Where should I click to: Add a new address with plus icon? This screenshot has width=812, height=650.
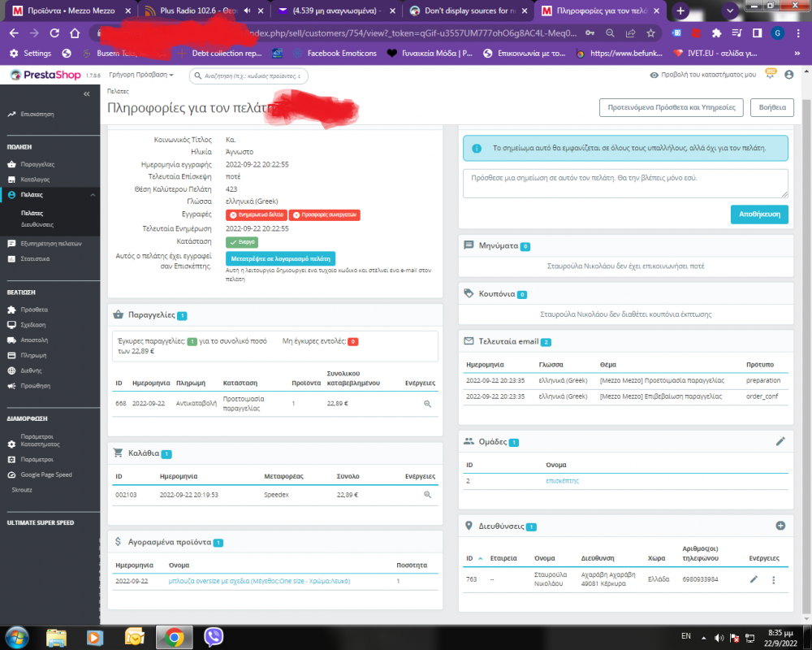780,526
